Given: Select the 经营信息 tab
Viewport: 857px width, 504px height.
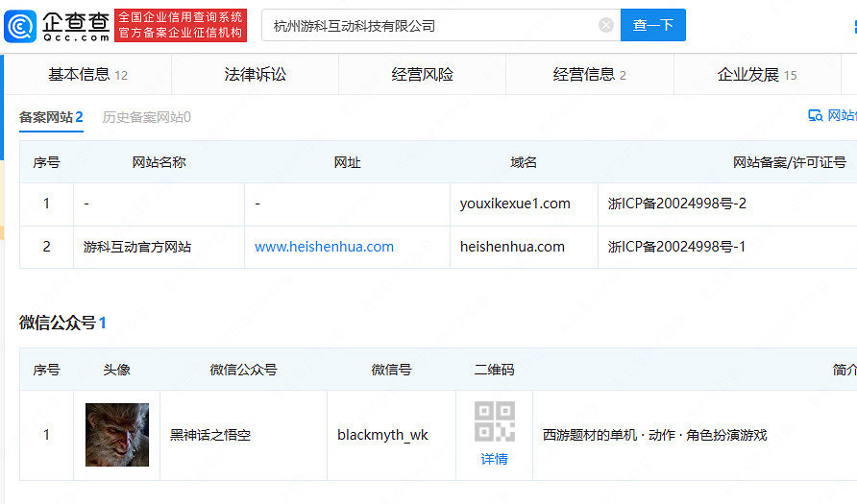Looking at the screenshot, I should click(589, 75).
